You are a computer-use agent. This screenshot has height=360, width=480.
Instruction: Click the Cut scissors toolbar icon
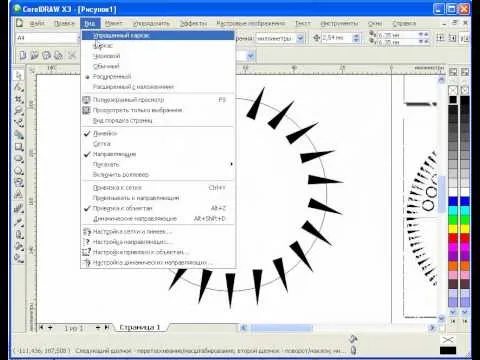click(72, 55)
